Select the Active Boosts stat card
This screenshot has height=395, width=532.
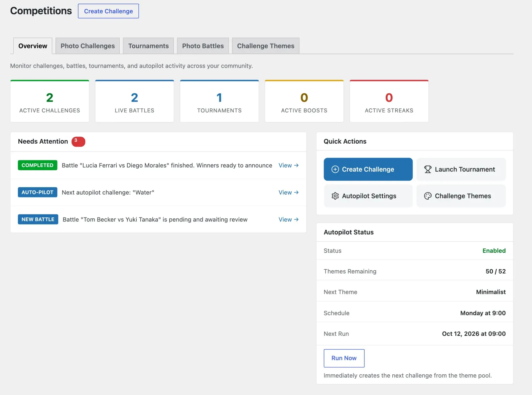(304, 101)
